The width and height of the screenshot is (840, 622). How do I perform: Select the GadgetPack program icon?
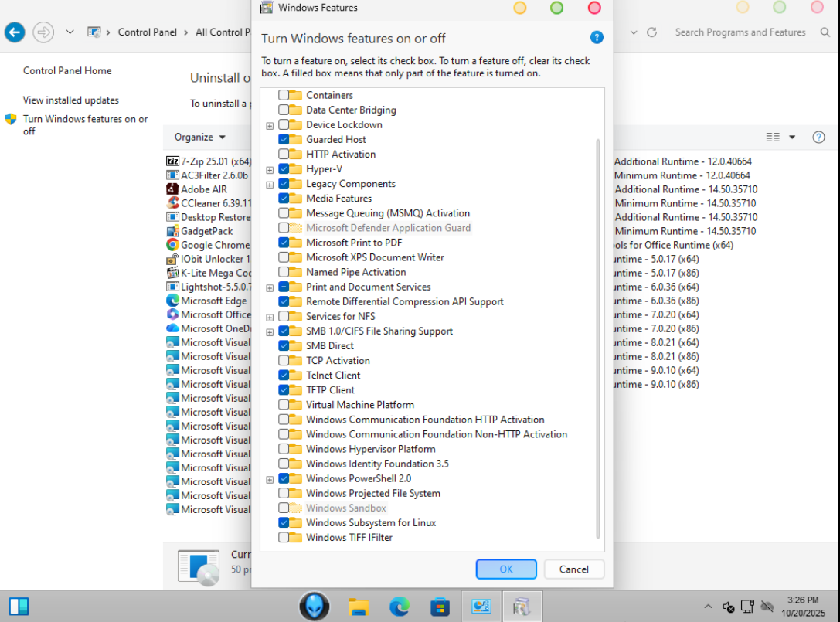pos(172,231)
